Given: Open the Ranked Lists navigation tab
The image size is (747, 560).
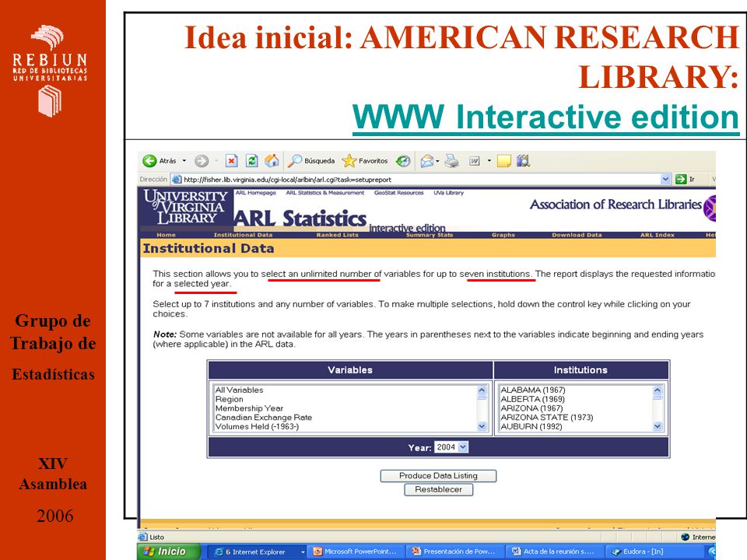Looking at the screenshot, I should pyautogui.click(x=337, y=235).
